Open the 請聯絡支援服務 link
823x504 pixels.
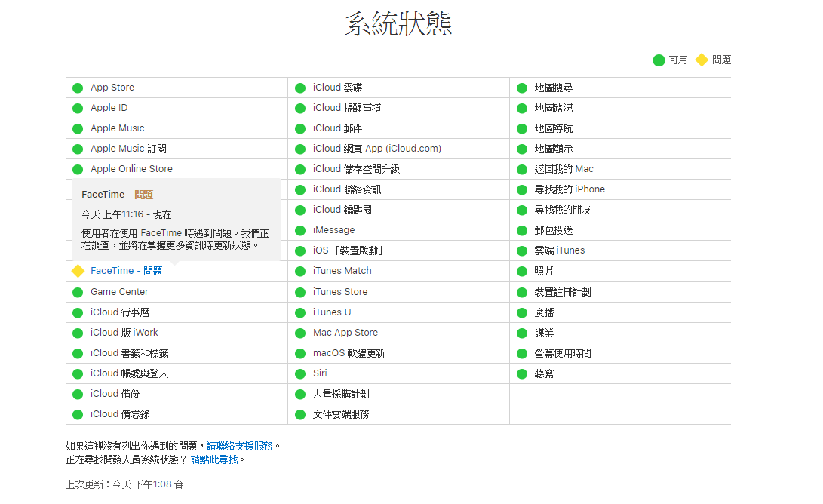click(x=240, y=446)
